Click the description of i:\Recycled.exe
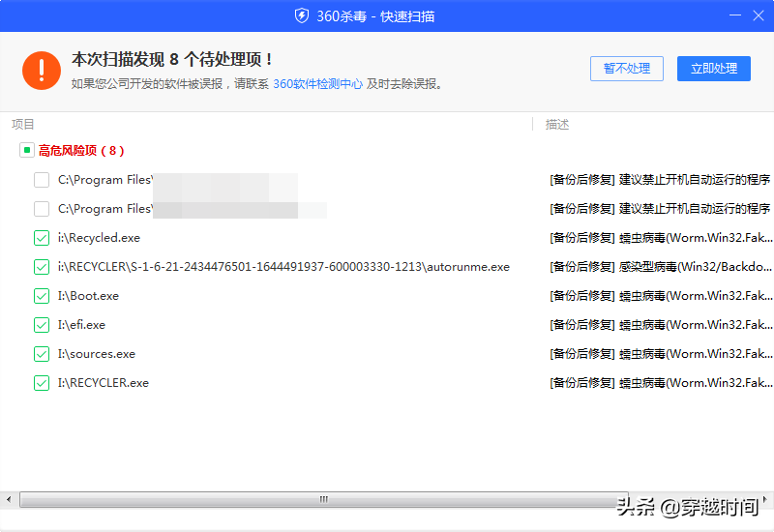The width and height of the screenshot is (774, 532). [661, 238]
